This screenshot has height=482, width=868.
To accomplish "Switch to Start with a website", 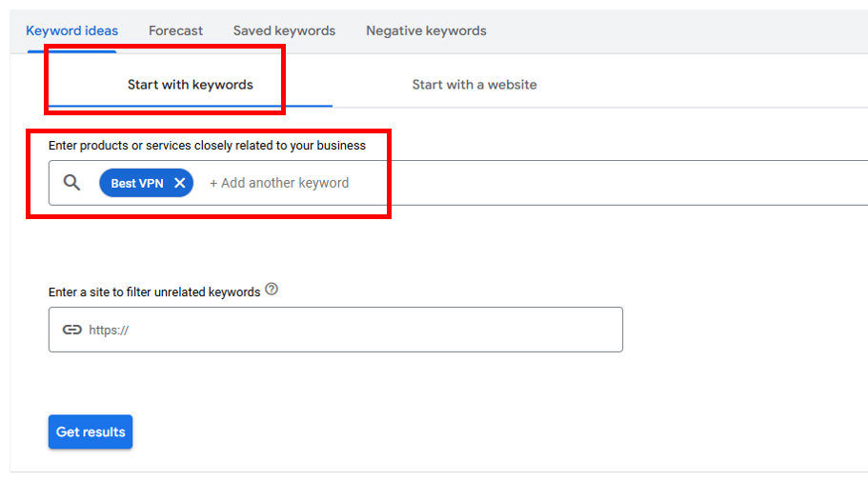I will pos(474,85).
